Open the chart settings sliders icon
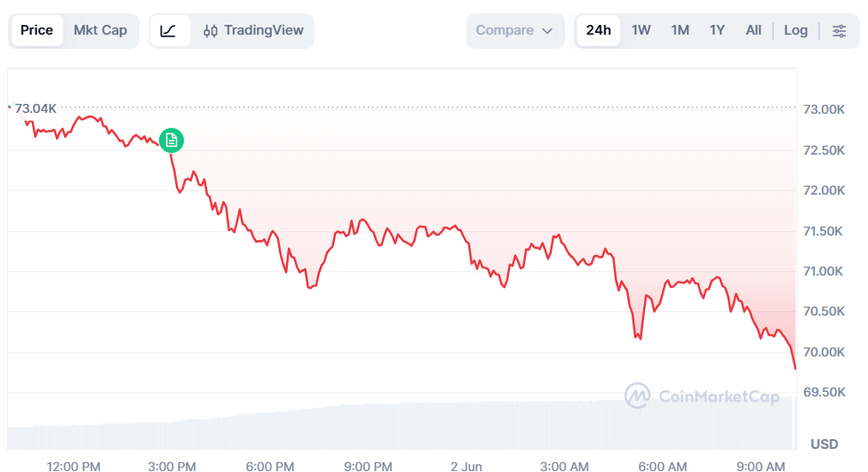The image size is (868, 472). [x=840, y=30]
